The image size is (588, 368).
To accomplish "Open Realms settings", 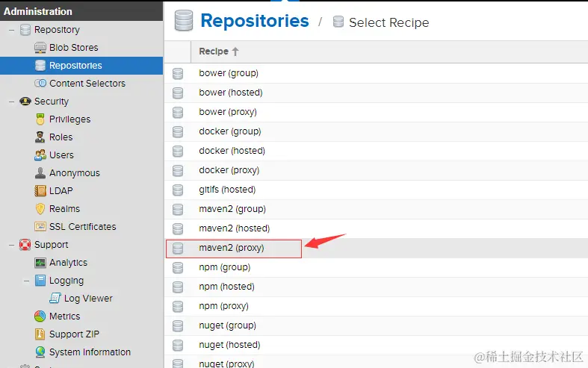I will coord(64,209).
